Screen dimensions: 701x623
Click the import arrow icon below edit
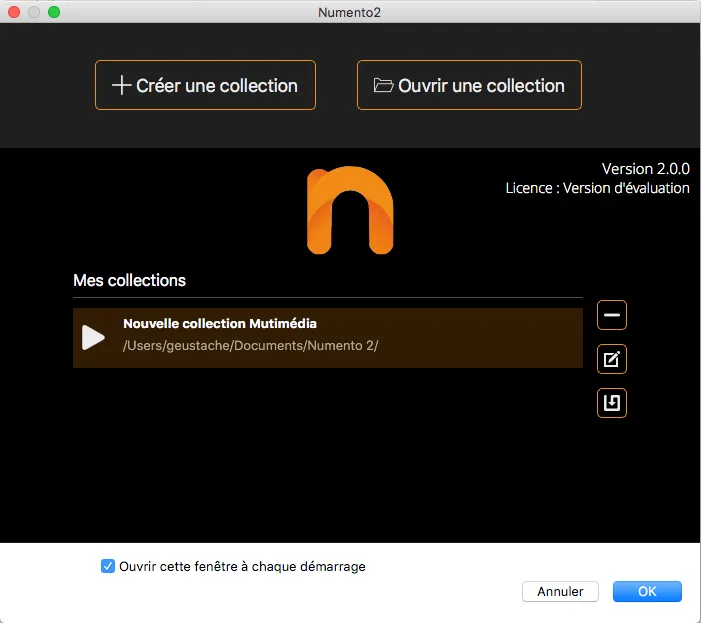click(x=612, y=403)
